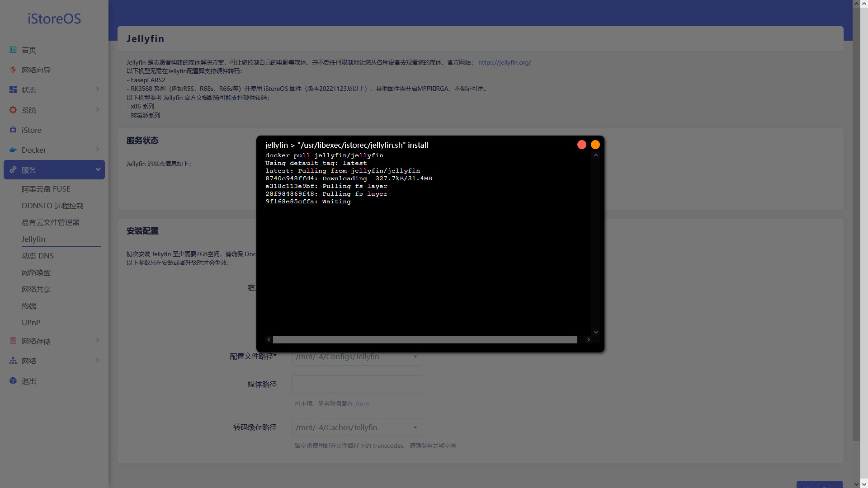The width and height of the screenshot is (868, 488).
Task: Open 阿里云盘 FUSE service page
Action: click(x=46, y=189)
